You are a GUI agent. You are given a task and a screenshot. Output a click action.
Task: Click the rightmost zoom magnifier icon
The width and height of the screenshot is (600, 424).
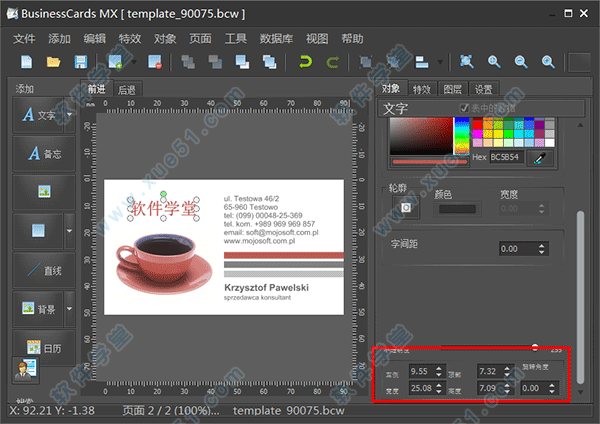548,62
